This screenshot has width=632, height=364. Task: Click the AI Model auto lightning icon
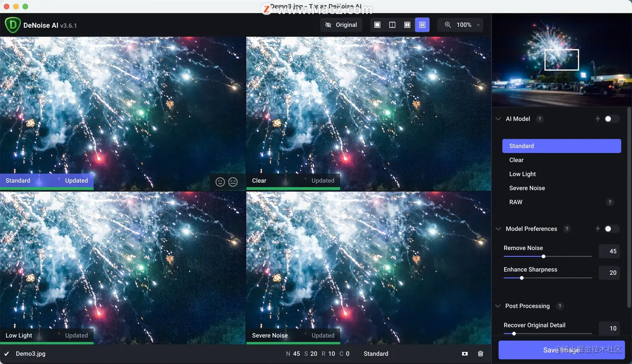[598, 119]
